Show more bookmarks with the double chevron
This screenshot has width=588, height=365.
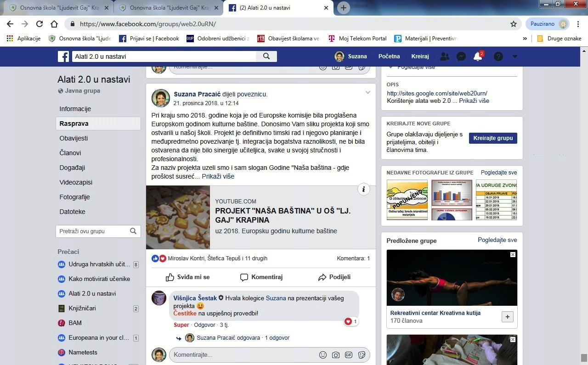click(525, 39)
